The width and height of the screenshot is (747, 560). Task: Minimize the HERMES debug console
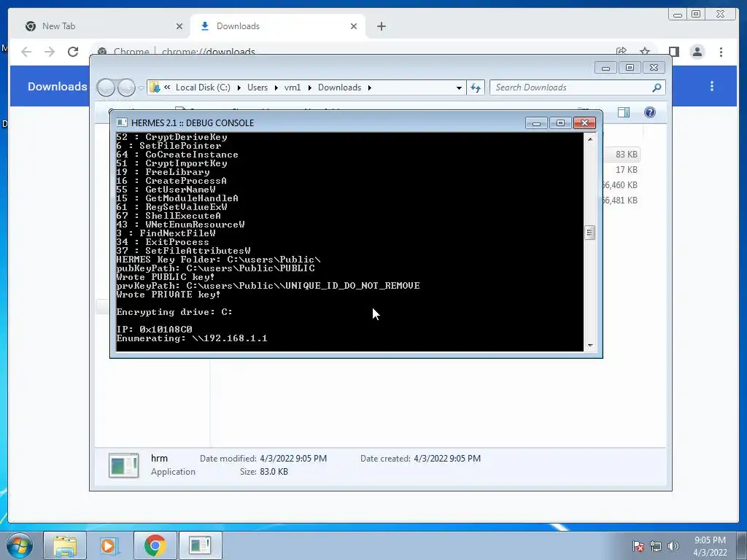(536, 123)
